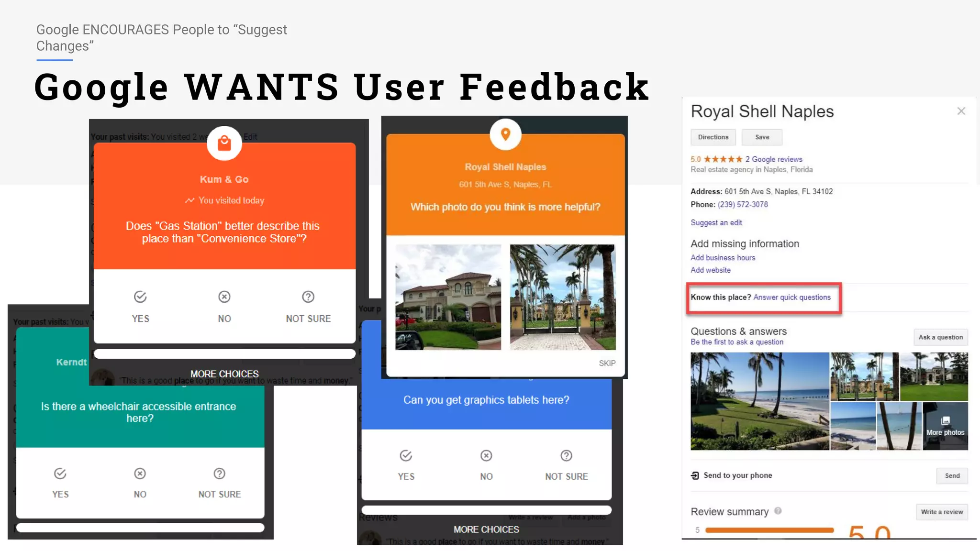
Task: Click the Edit link beside past visits
Action: coord(250,137)
